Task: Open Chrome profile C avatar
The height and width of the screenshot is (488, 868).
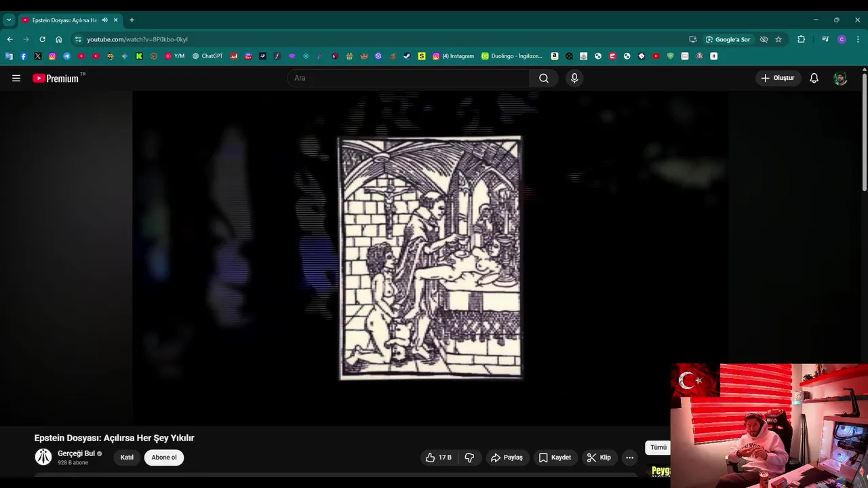Action: pos(842,39)
